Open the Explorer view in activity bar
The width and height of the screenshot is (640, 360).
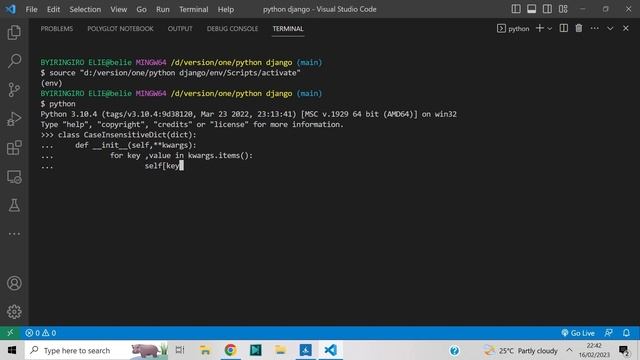[14, 33]
